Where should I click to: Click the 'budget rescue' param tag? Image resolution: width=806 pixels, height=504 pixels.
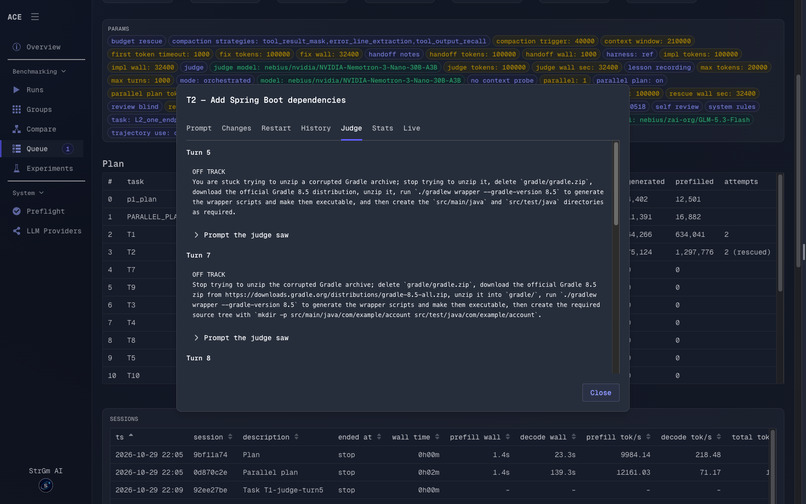(136, 41)
